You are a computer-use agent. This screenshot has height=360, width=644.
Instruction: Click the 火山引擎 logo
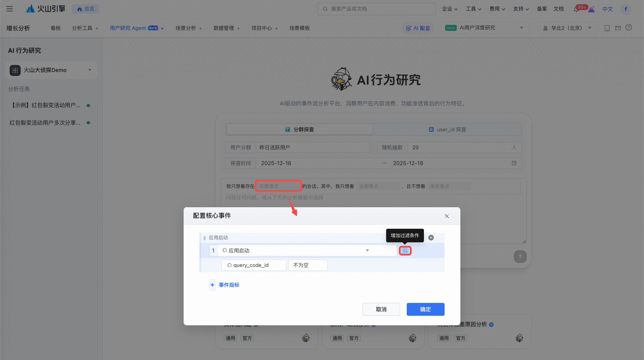coord(45,9)
